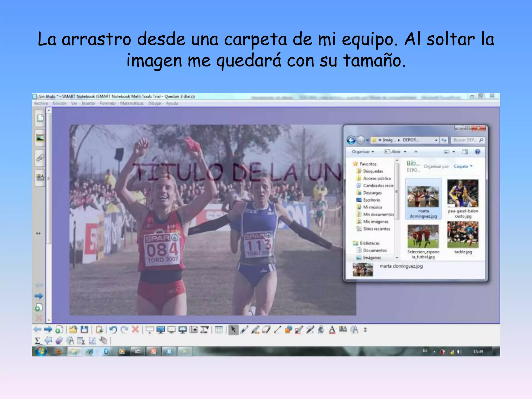Go to previous page in bottom toolbar
The width and height of the screenshot is (532, 399).
pyautogui.click(x=37, y=330)
